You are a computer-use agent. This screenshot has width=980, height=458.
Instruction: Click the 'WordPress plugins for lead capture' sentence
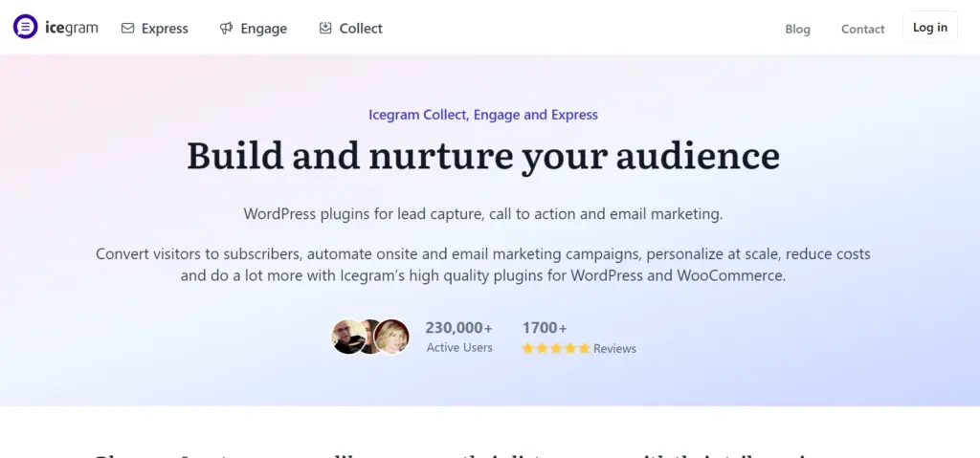pyautogui.click(x=483, y=214)
